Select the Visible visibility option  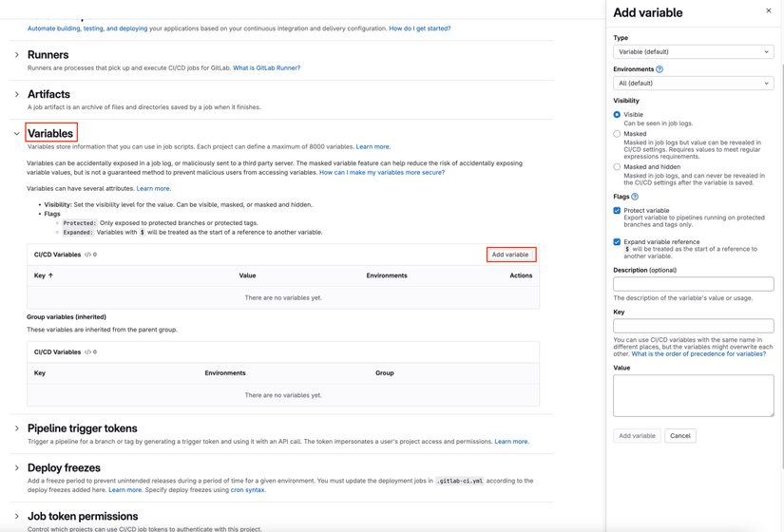(x=617, y=115)
